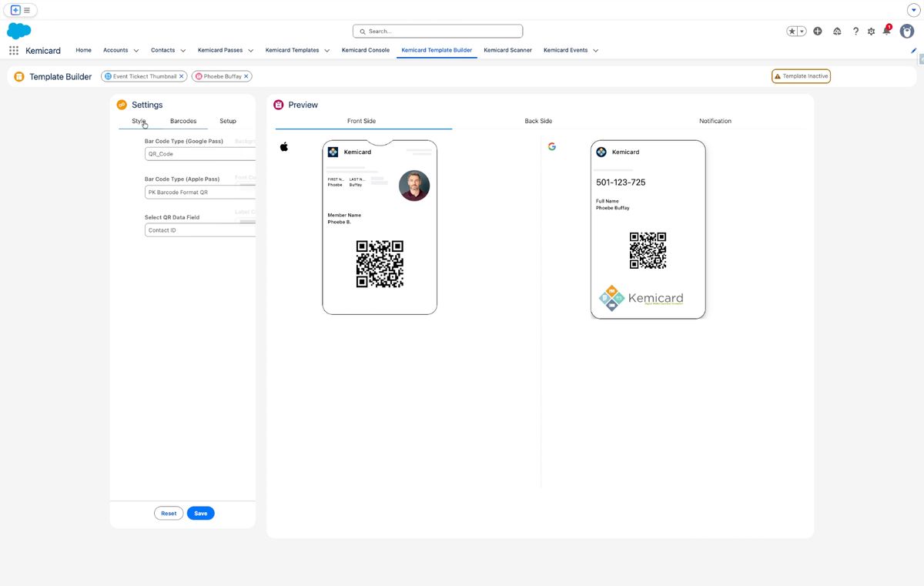Image resolution: width=924 pixels, height=586 pixels.
Task: Click the Save button
Action: point(201,513)
